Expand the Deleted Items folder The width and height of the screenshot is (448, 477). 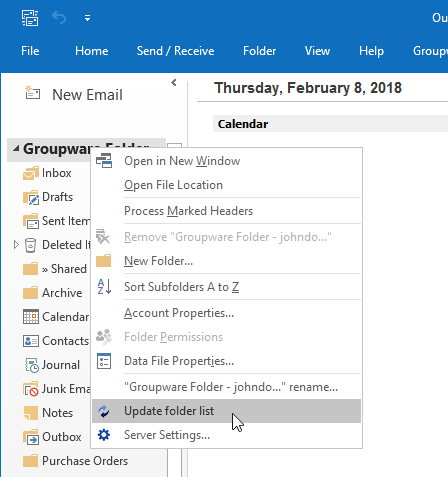[16, 245]
